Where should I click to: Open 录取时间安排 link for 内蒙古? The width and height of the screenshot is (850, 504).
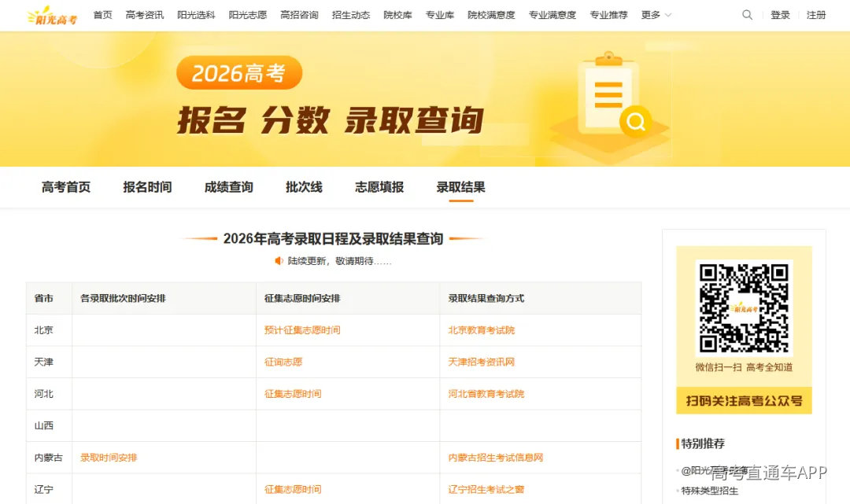(x=109, y=458)
